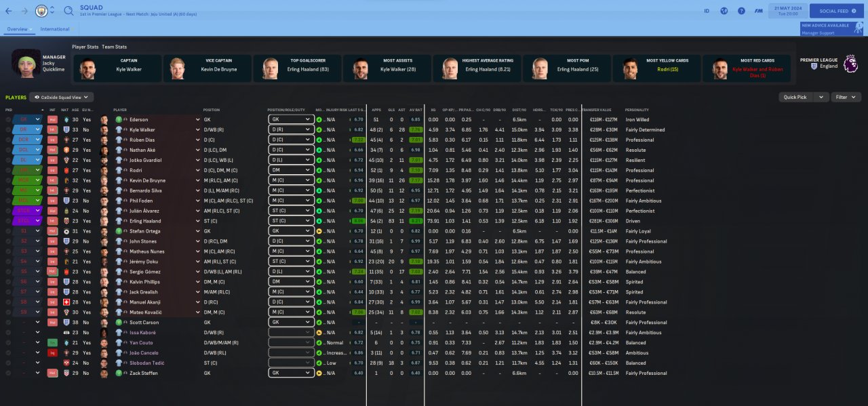
Task: Expand the Quick Pick arrow menu
Action: coord(821,98)
